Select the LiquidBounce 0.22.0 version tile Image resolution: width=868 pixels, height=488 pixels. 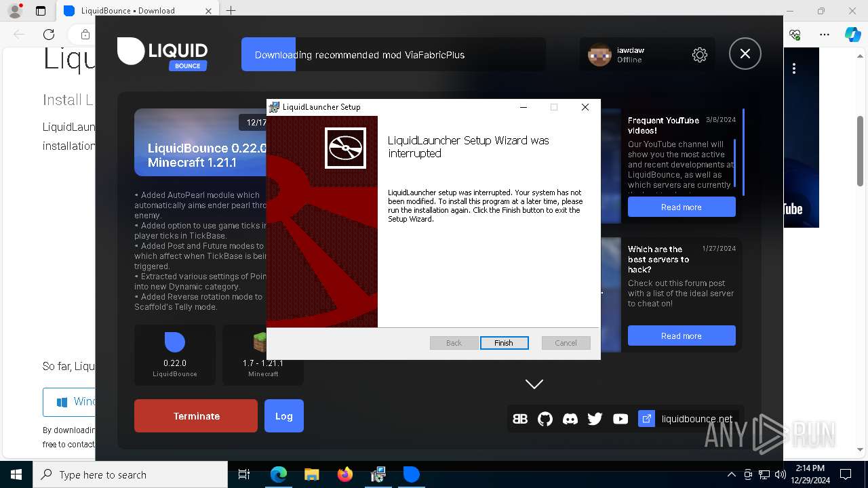tap(175, 355)
